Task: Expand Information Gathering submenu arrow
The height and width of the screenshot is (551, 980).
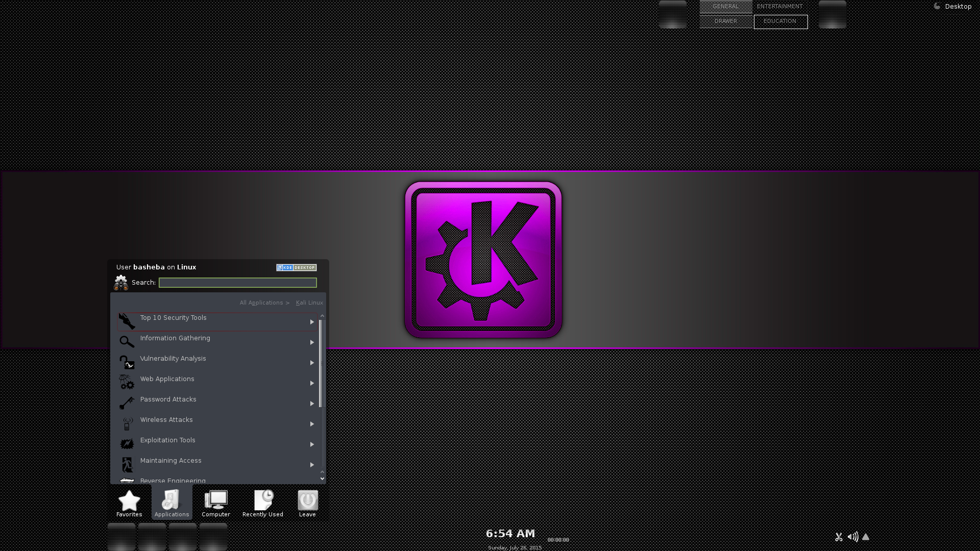Action: [x=312, y=342]
